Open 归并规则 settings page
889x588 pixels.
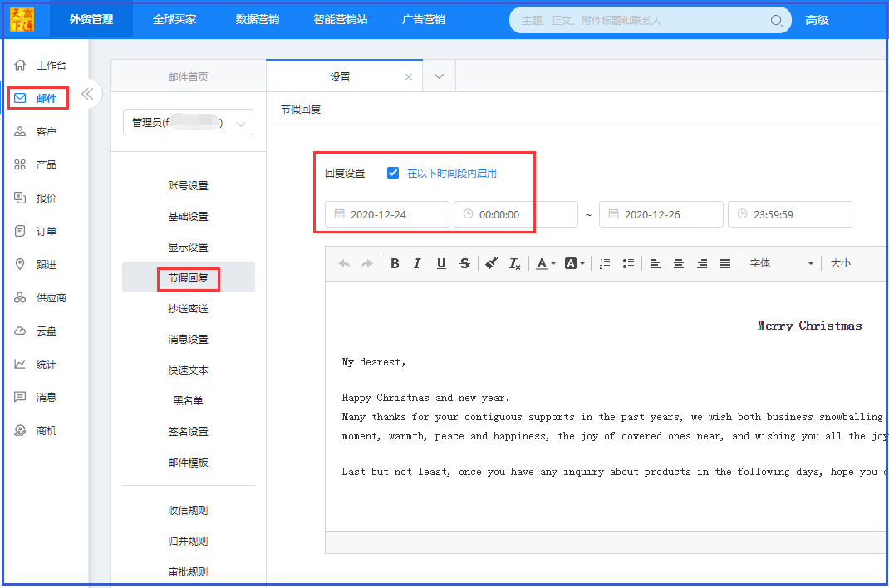(x=188, y=541)
